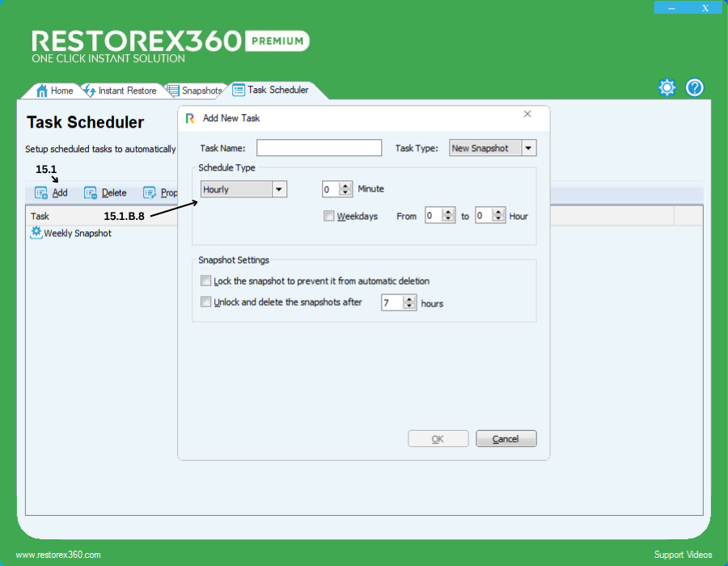Open the help question mark icon
This screenshot has width=728, height=566.
click(695, 88)
